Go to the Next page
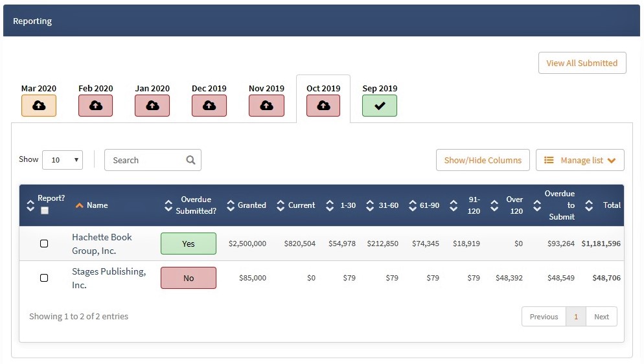Image resolution: width=644 pixels, height=364 pixels. [x=601, y=317]
